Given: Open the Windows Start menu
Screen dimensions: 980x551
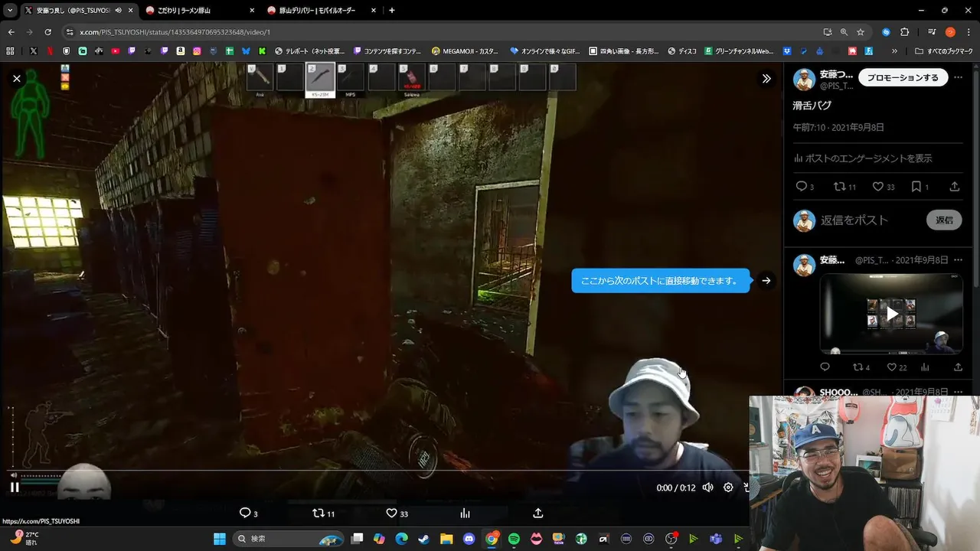Looking at the screenshot, I should [219, 539].
